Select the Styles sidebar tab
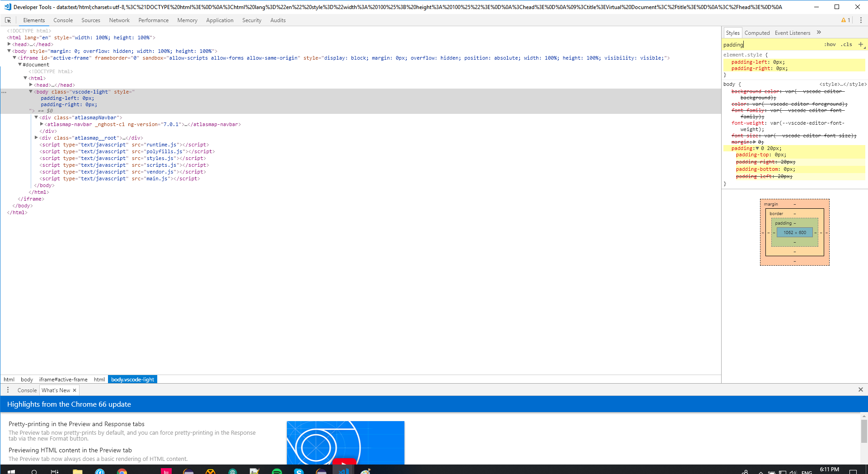Viewport: 868px width, 474px height. coord(732,33)
